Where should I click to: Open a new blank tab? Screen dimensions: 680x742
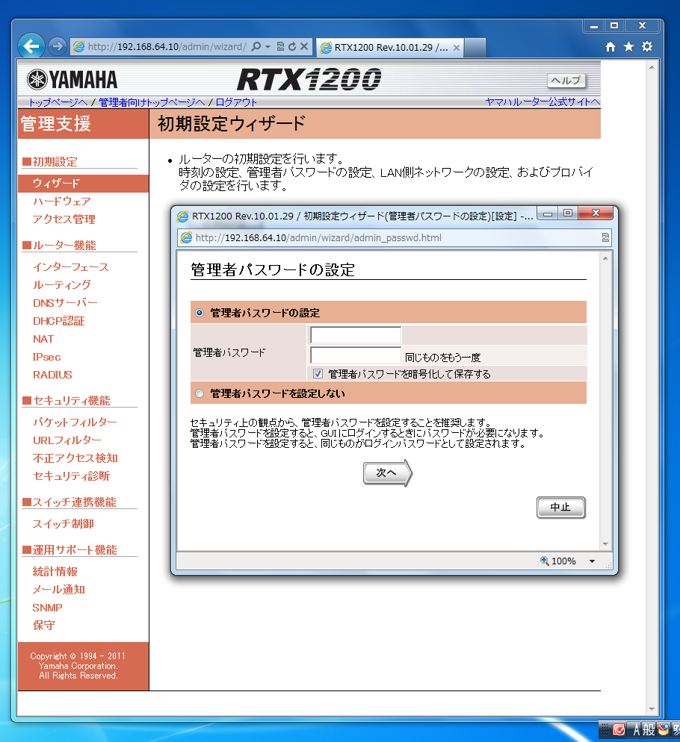pyautogui.click(x=475, y=47)
